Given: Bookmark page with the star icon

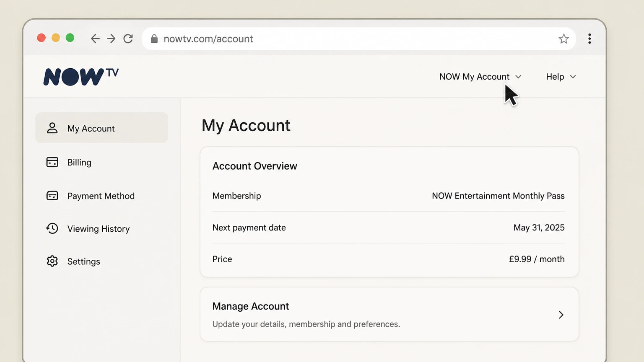Looking at the screenshot, I should click(x=563, y=39).
